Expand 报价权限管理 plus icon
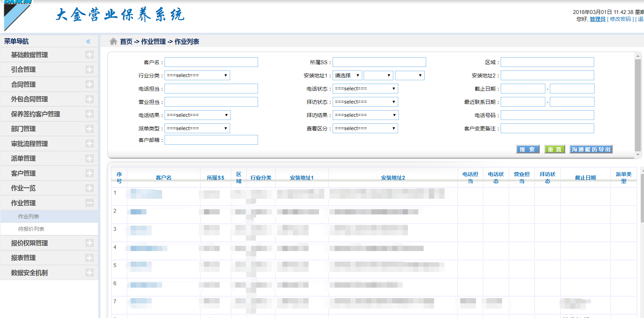The width and height of the screenshot is (644, 318). click(x=89, y=243)
